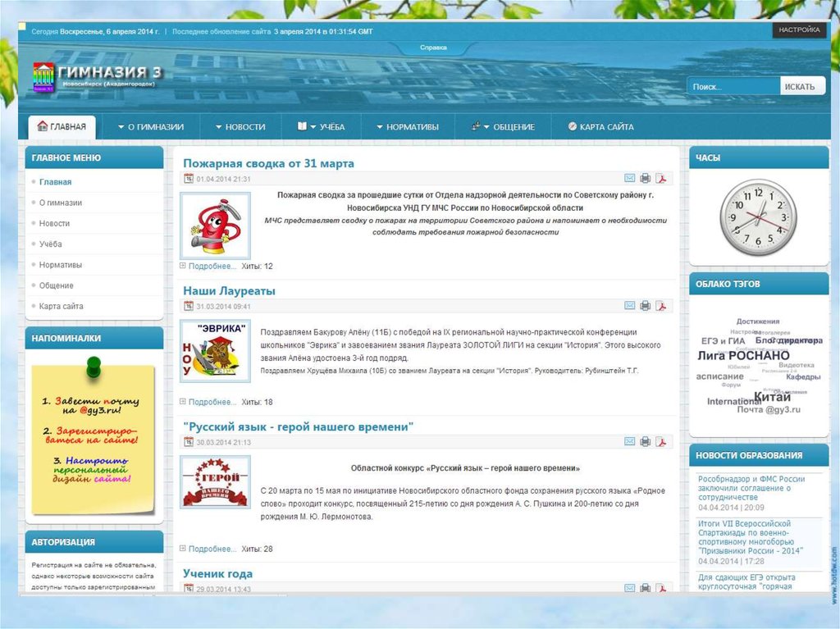Click the International tag in the cloud
Viewport: 840px width, 629px height.
tap(734, 401)
